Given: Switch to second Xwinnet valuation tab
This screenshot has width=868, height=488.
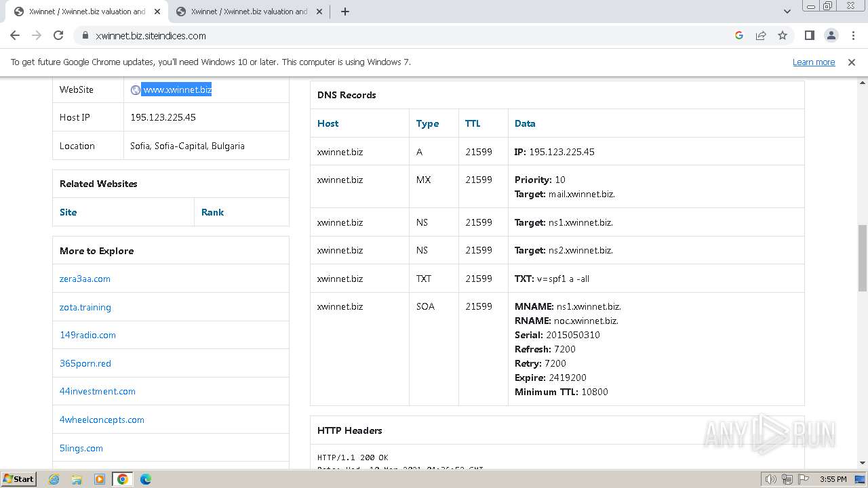Looking at the screenshot, I should [x=249, y=12].
